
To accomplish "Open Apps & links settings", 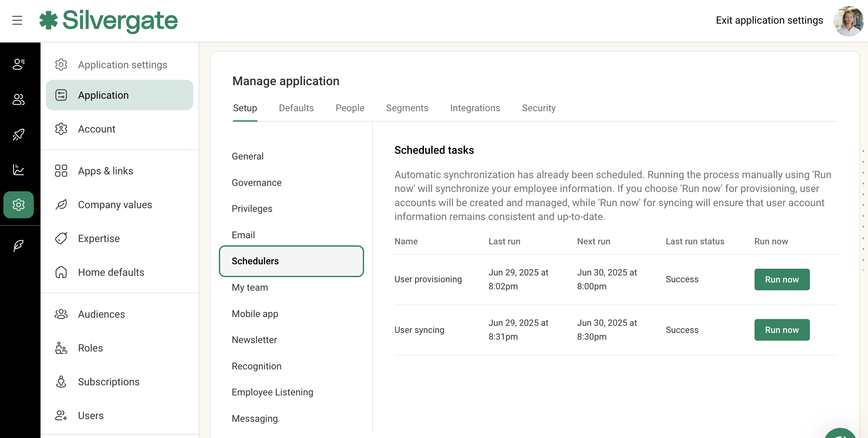I will click(x=105, y=171).
